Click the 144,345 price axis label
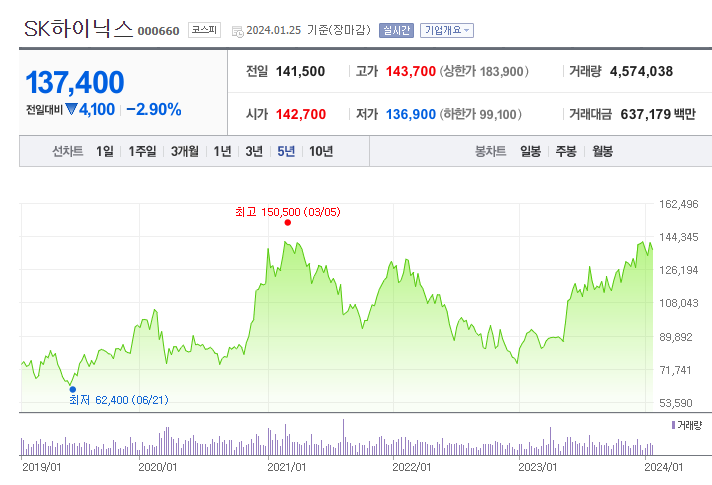 679,237
